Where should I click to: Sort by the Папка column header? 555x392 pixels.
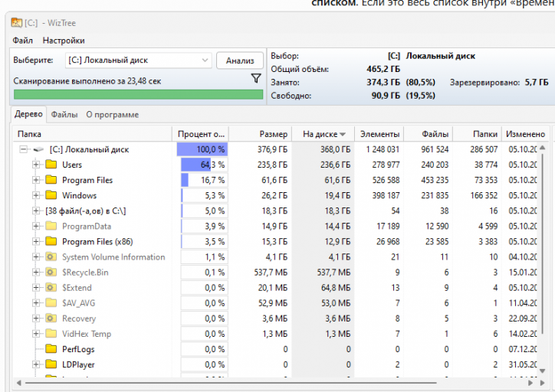[x=93, y=134]
